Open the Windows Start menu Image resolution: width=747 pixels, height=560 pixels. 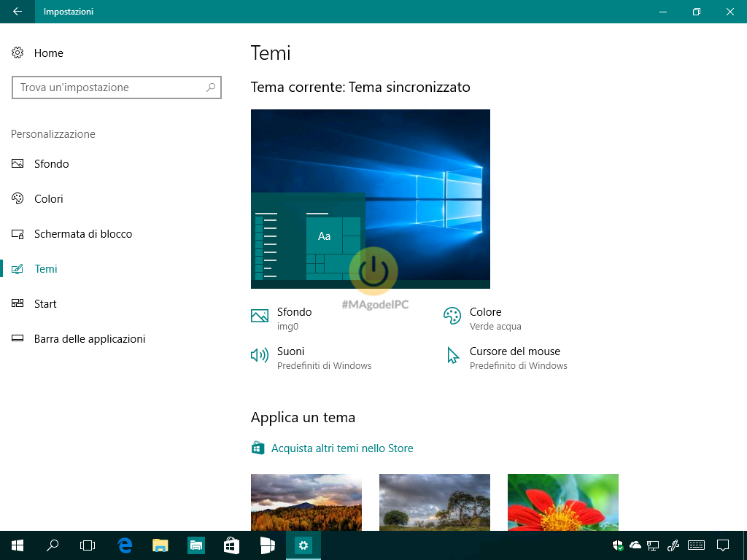tap(18, 545)
